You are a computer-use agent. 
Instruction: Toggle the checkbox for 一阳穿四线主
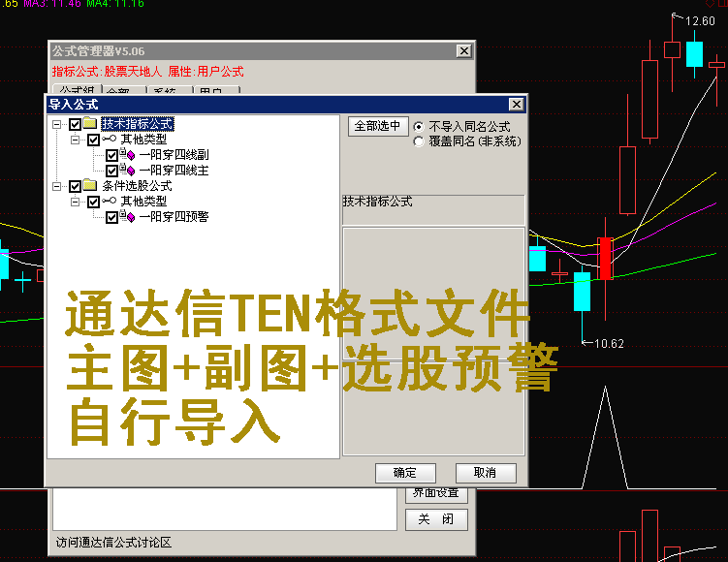(x=111, y=171)
